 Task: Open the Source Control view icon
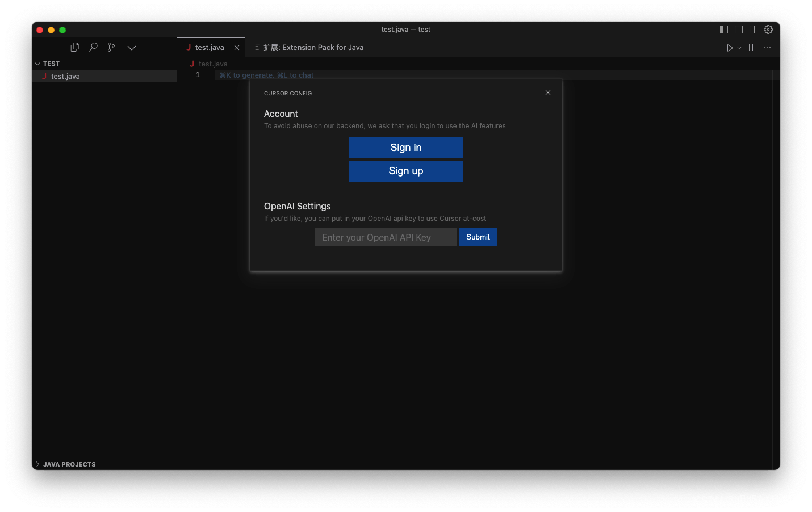[111, 48]
